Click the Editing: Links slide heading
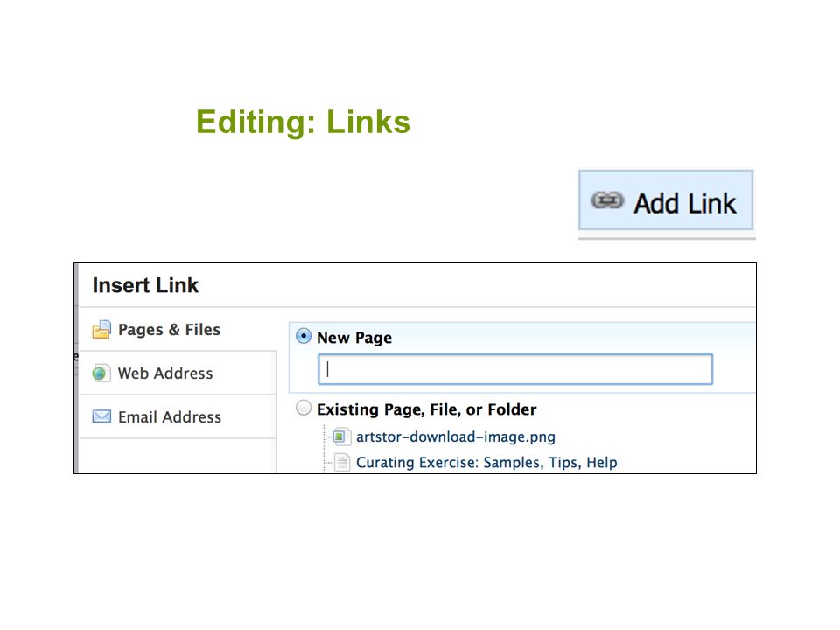840x630 pixels. 304,122
